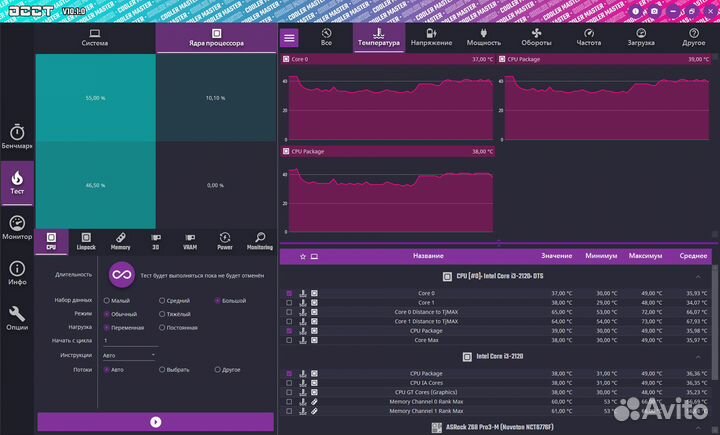Start the test with the play button
Viewport: 720px width, 435px height.
click(155, 422)
